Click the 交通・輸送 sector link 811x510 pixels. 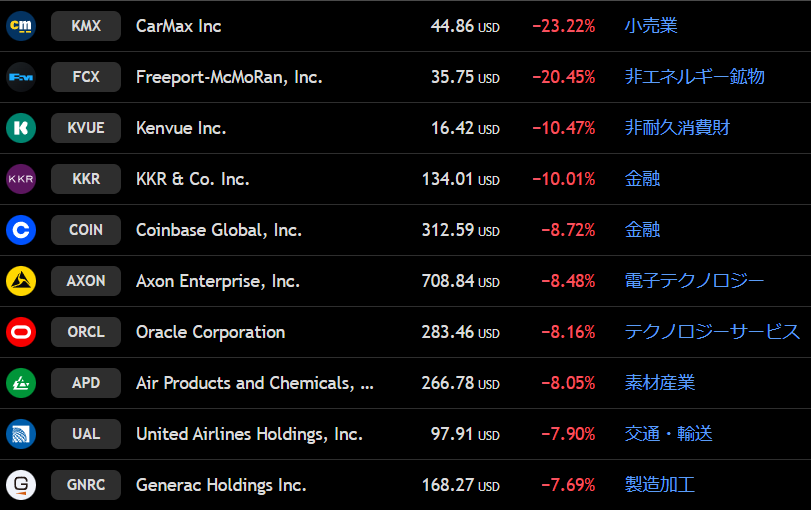point(668,434)
